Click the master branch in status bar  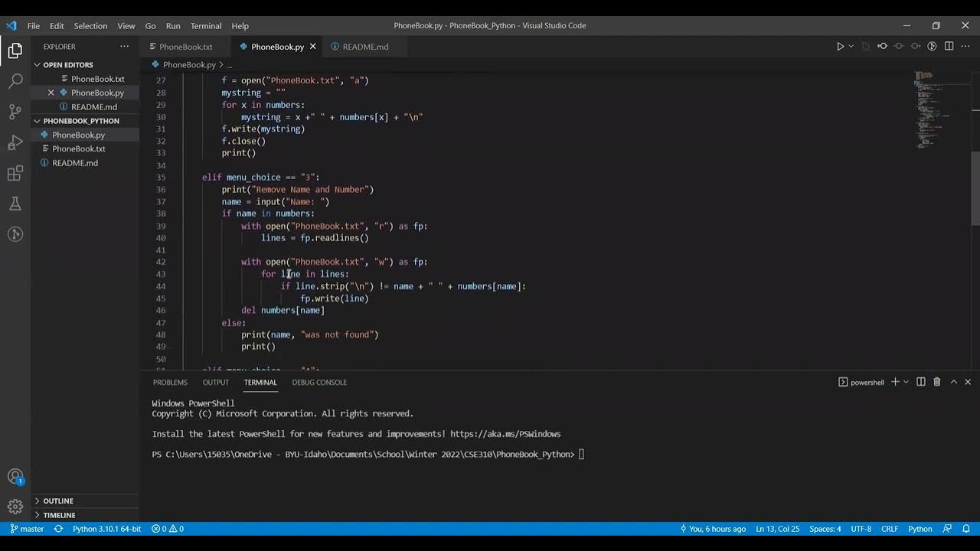[27, 529]
